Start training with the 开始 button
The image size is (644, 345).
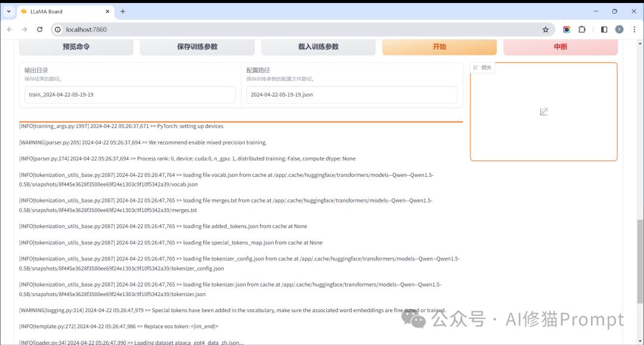coord(439,46)
